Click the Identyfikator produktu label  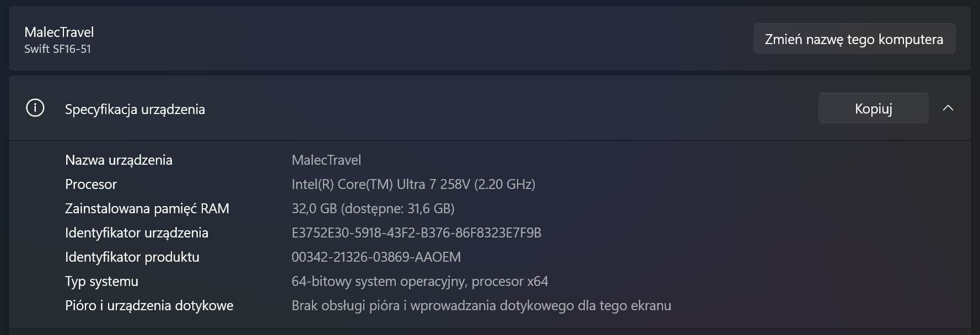(132, 257)
